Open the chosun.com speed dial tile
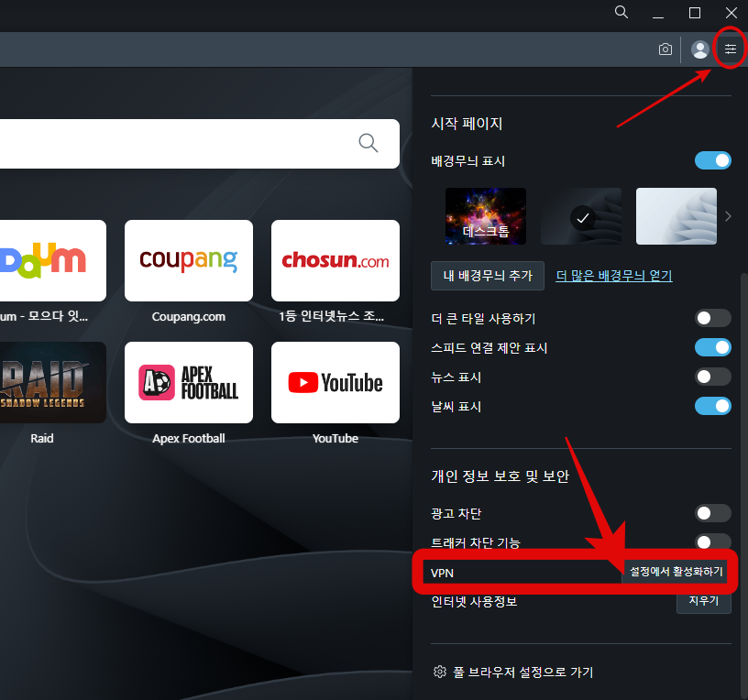This screenshot has width=748, height=700. (335, 260)
